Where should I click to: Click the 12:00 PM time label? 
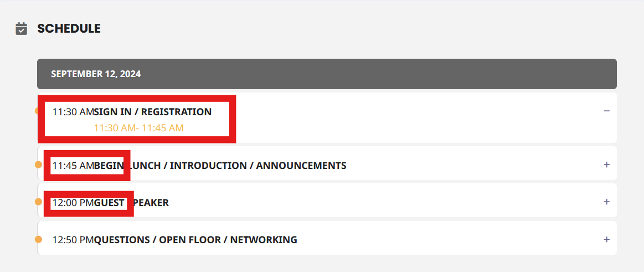(73, 203)
